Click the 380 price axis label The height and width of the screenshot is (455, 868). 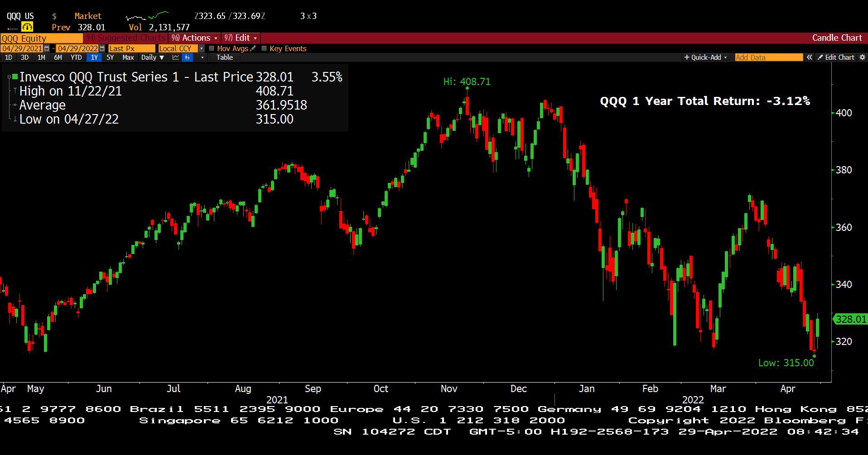[x=844, y=170]
